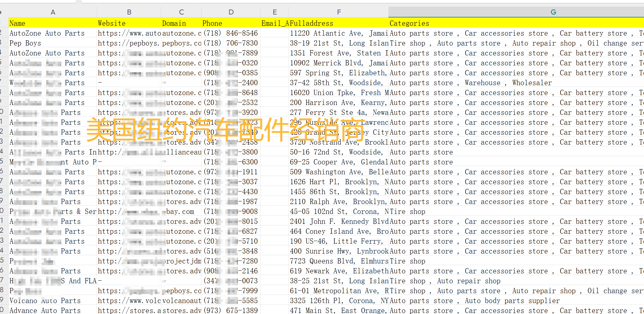The image size is (644, 314).
Task: Select domain cell 'volcanoaut'
Action: coord(181,301)
